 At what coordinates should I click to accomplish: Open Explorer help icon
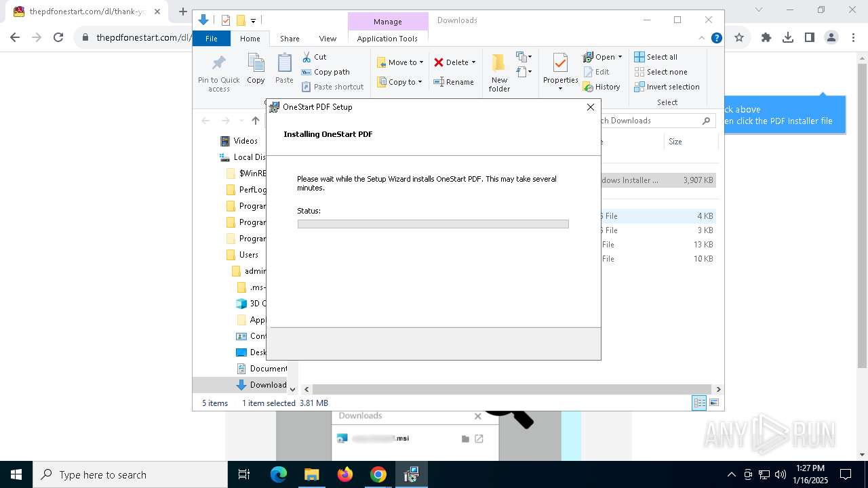coord(716,38)
